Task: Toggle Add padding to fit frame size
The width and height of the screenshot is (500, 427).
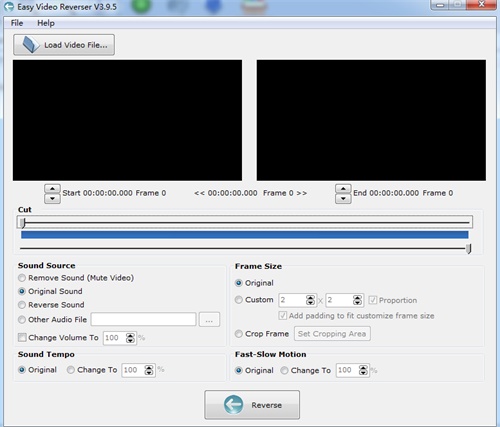Action: pyautogui.click(x=283, y=315)
